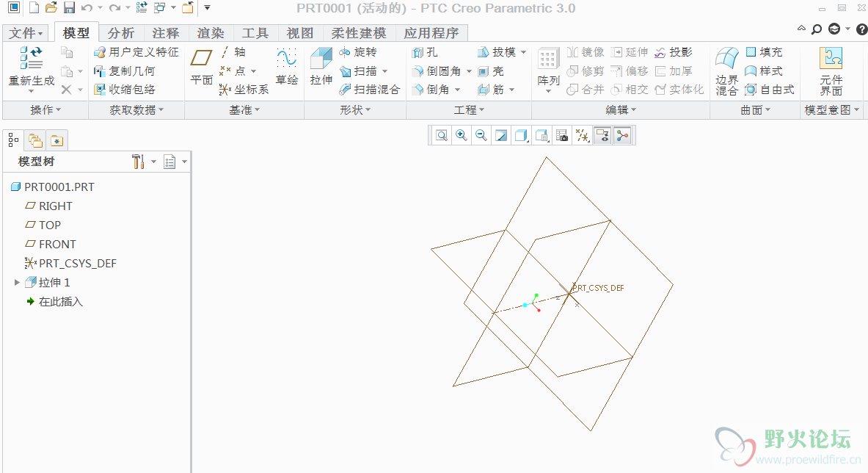The width and height of the screenshot is (868, 473).
Task: Open the 阵列 (Pattern) dropdown
Action: click(549, 92)
